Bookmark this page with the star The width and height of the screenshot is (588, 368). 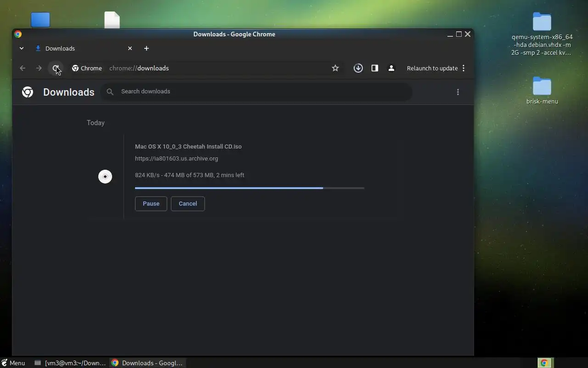coord(335,68)
